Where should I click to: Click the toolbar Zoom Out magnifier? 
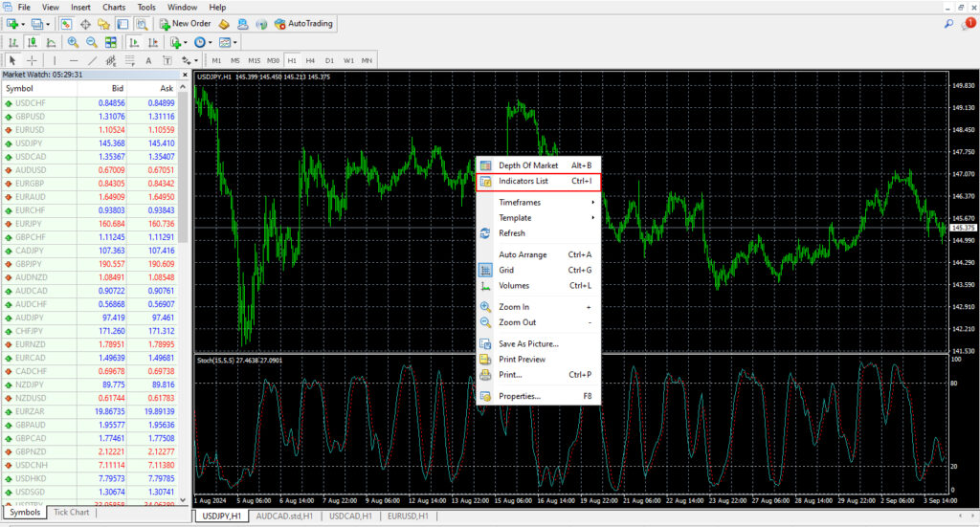pyautogui.click(x=92, y=42)
